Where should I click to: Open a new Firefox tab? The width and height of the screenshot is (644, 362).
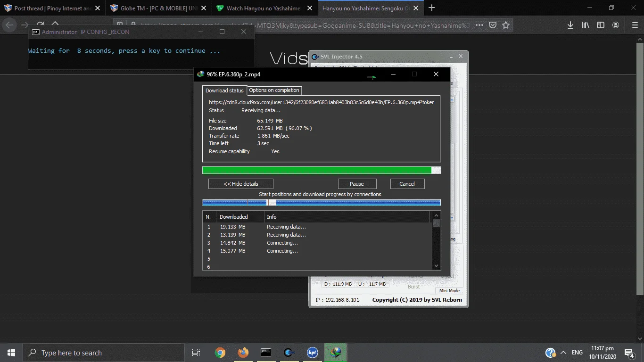point(432,8)
